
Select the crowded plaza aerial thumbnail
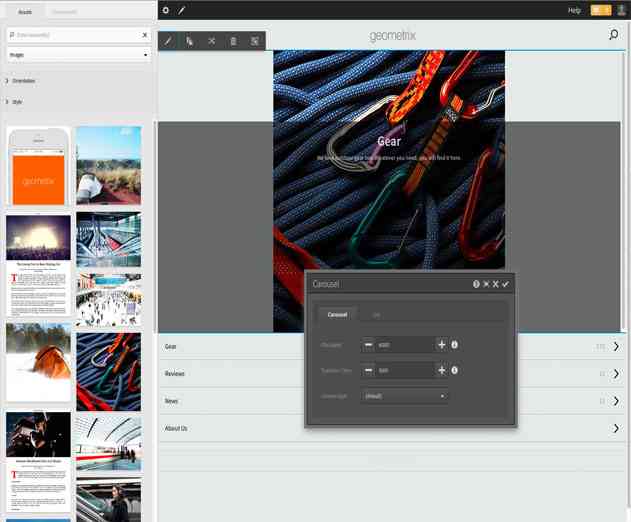(109, 300)
